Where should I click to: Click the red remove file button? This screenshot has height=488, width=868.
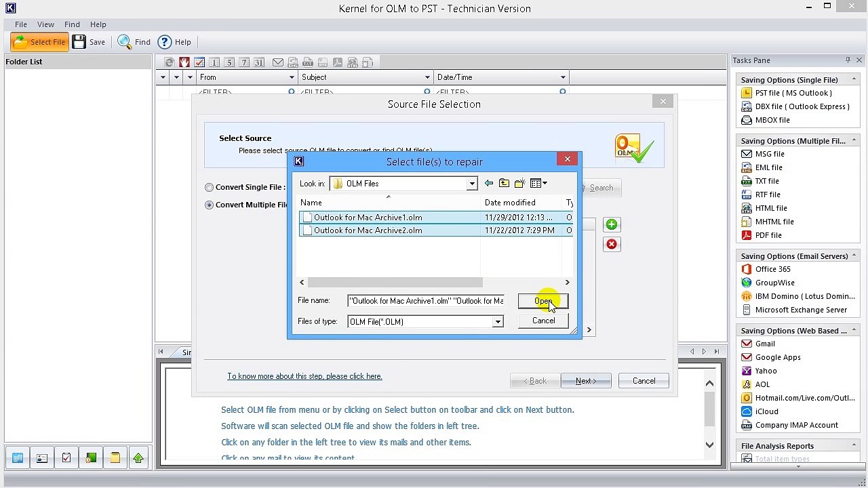point(612,244)
